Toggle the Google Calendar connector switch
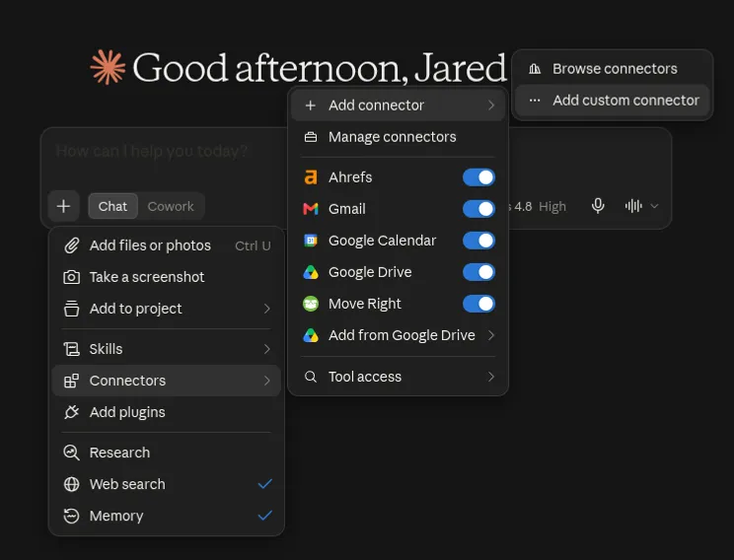Screen dimensions: 734x560 coord(478,241)
